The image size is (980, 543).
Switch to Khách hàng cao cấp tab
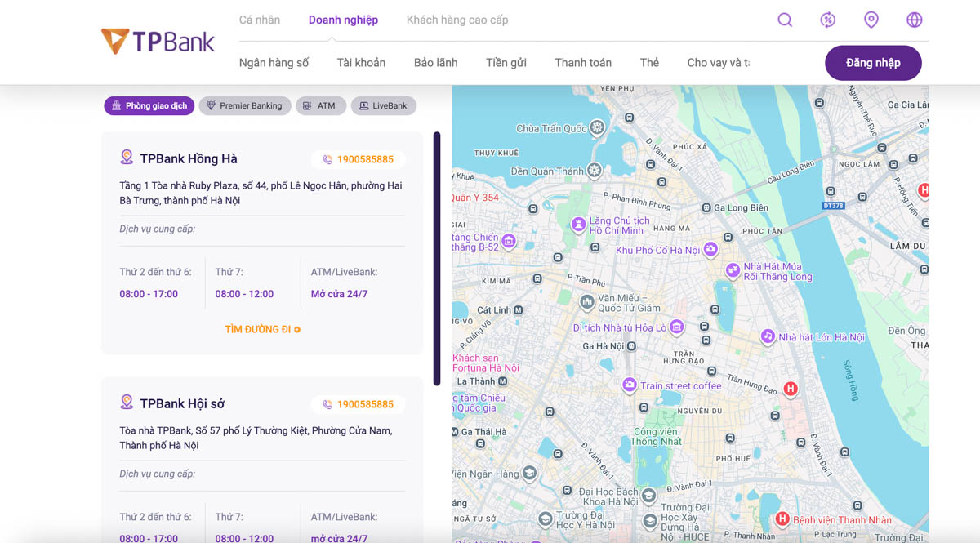click(x=457, y=20)
